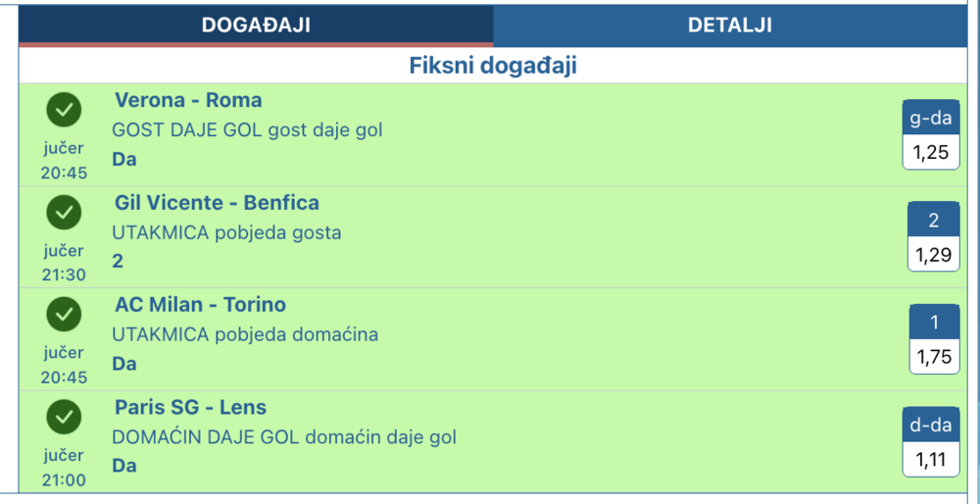This screenshot has height=504, width=980.
Task: Select the UTAKMICA pobjeda gosta description
Action: click(x=227, y=232)
